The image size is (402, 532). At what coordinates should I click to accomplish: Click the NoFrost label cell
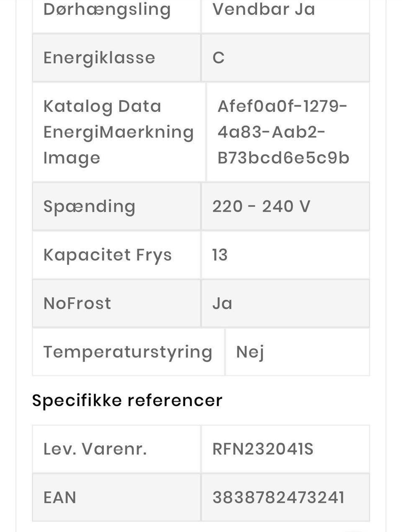coord(77,303)
